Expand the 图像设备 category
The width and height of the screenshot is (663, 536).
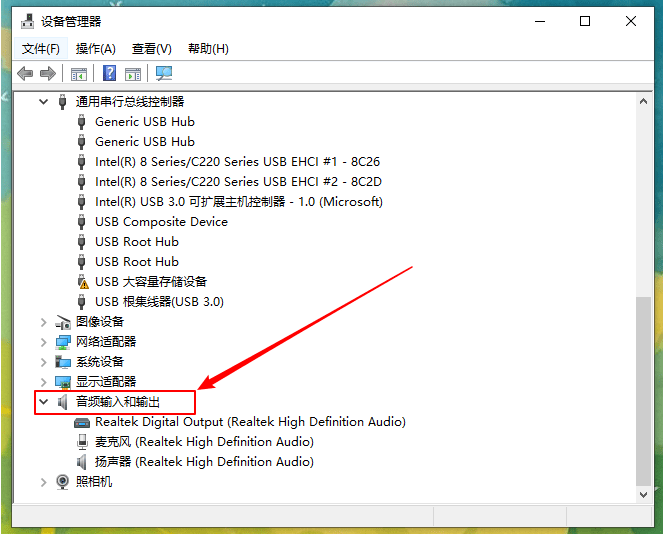pos(43,322)
